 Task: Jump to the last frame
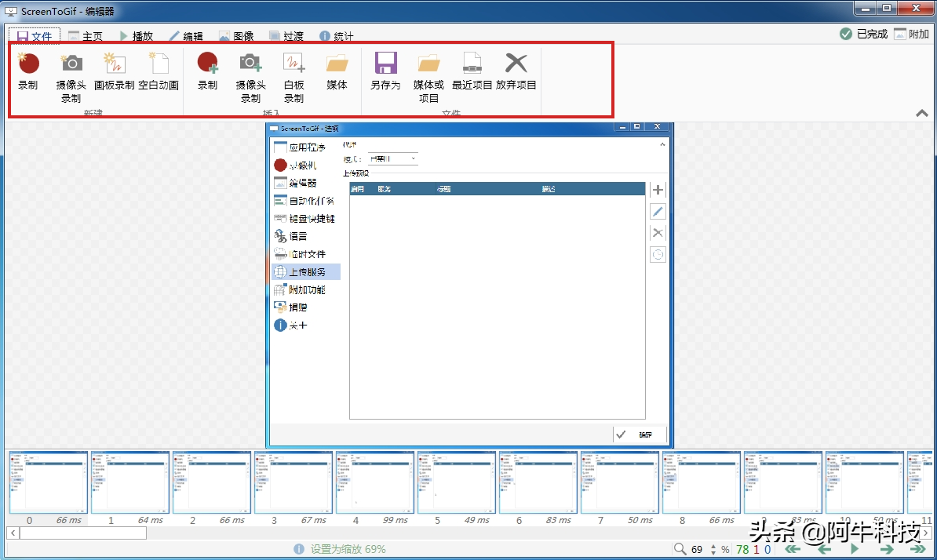(918, 549)
